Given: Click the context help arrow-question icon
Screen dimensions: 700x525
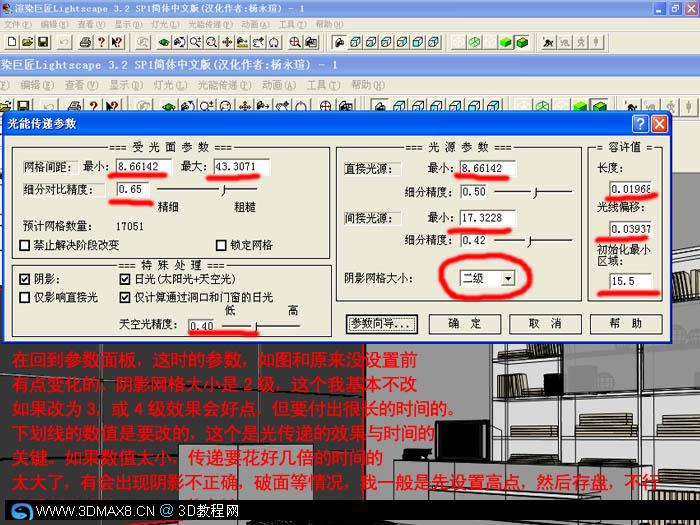Looking at the screenshot, I should click(x=117, y=42).
